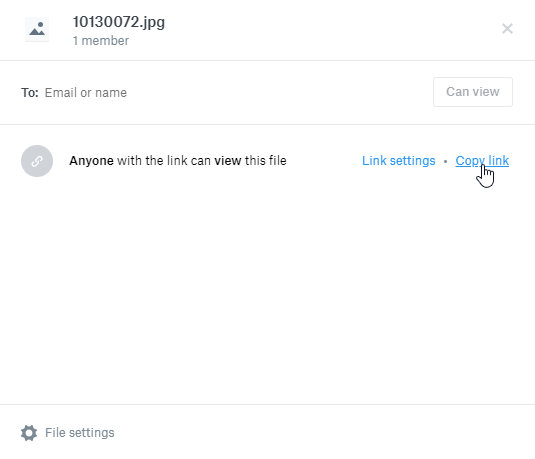Screen dimensions: 535x459
Task: Change recipient permission from Can view
Action: tap(473, 92)
